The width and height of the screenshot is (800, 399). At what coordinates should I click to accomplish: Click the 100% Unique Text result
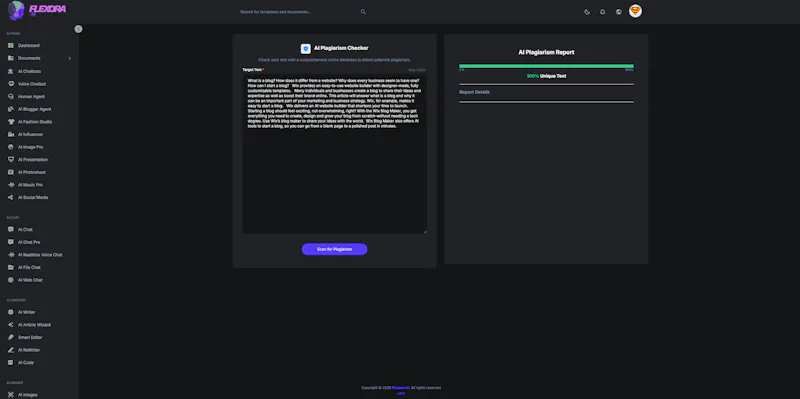546,76
